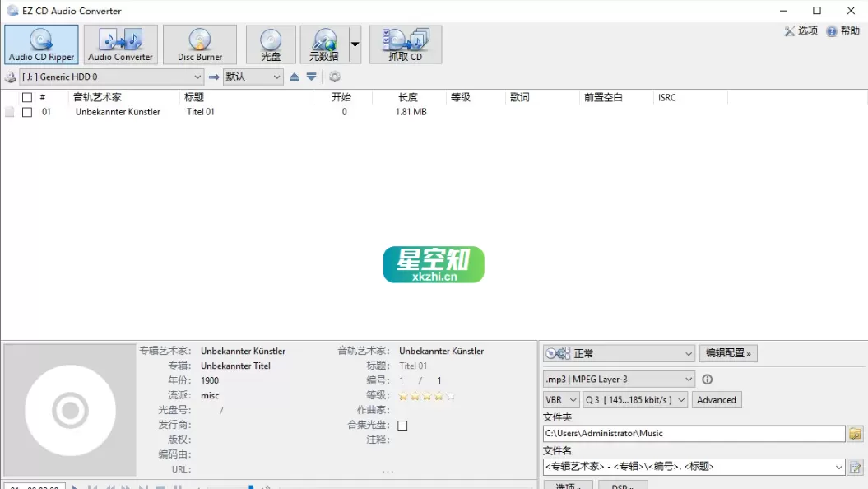Check the checkbox for track 01
The image size is (868, 489).
point(27,111)
